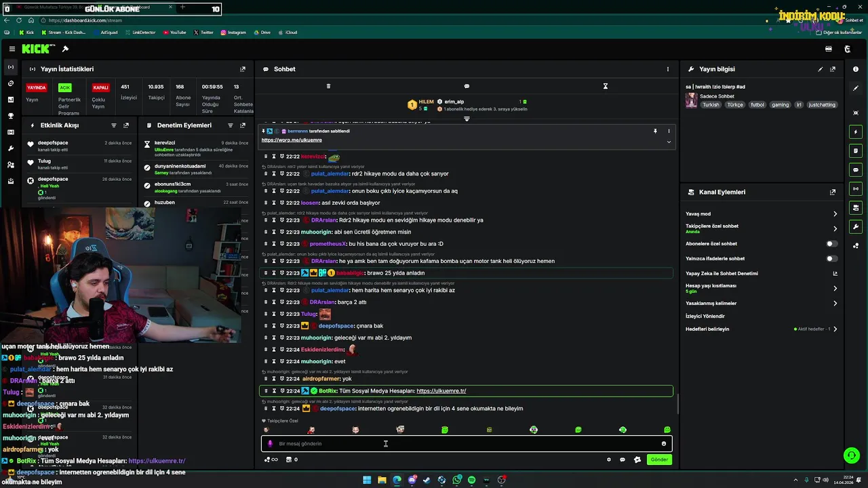The width and height of the screenshot is (868, 488).
Task: Pop out the Yayın bilgisi panel
Action: pos(833,69)
